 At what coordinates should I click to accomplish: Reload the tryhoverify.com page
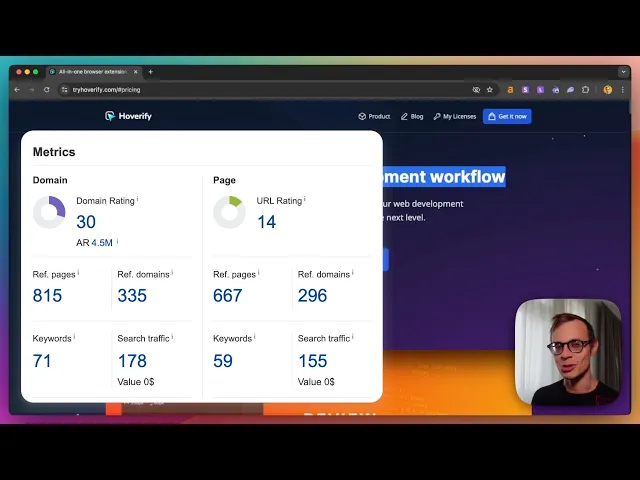click(47, 90)
